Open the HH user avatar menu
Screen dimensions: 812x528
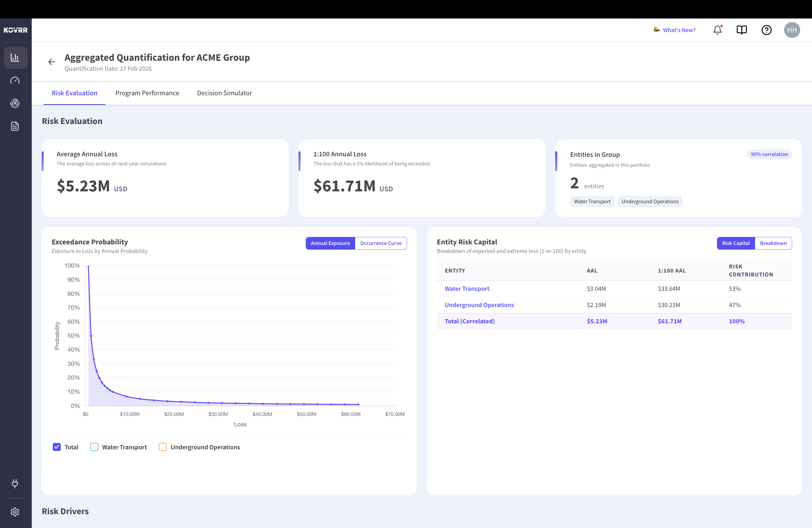coord(792,30)
